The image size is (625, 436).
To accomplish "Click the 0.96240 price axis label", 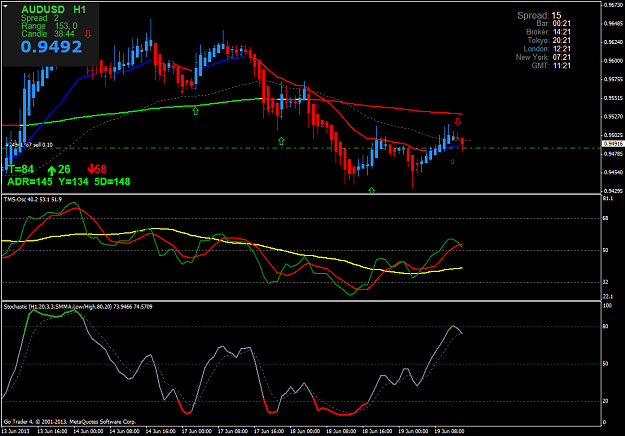I will pos(613,42).
